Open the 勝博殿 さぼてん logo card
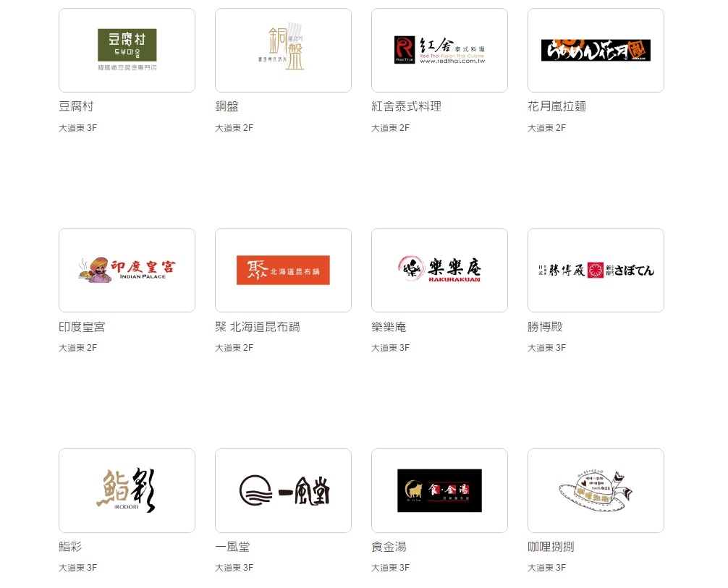 click(x=596, y=270)
